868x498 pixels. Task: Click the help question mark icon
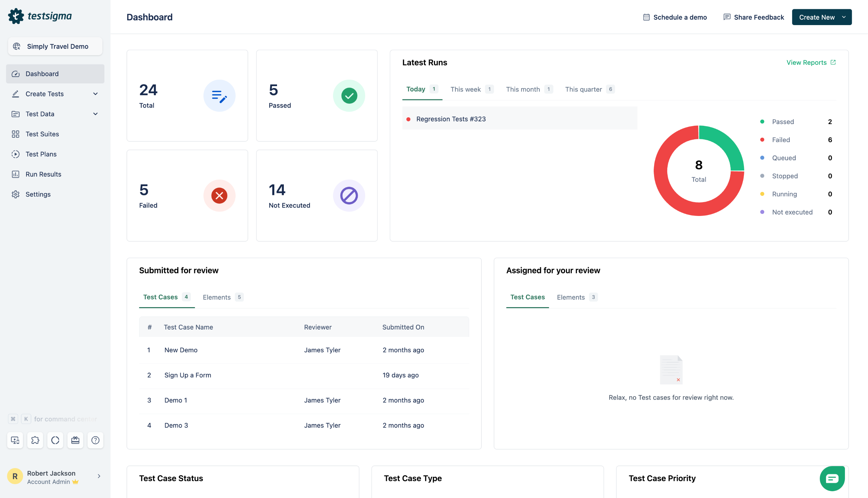pos(95,440)
